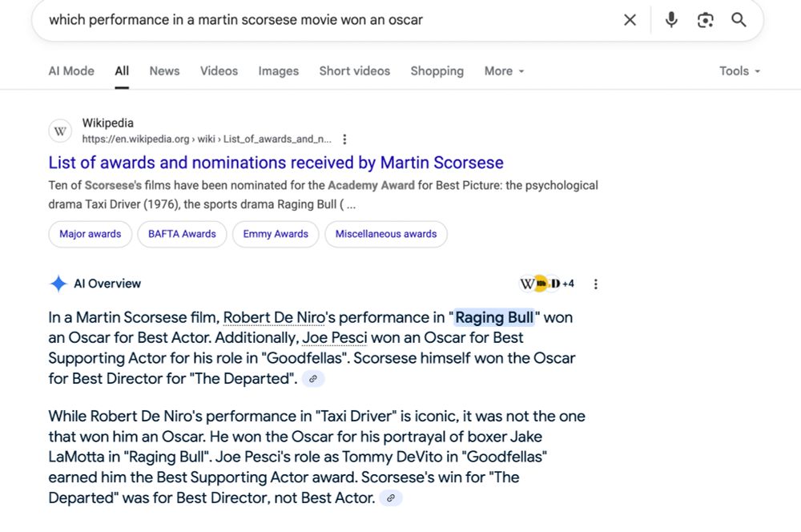Click the Wikipedia favicon on the result
Image resolution: width=801 pixels, height=532 pixels.
60,131
